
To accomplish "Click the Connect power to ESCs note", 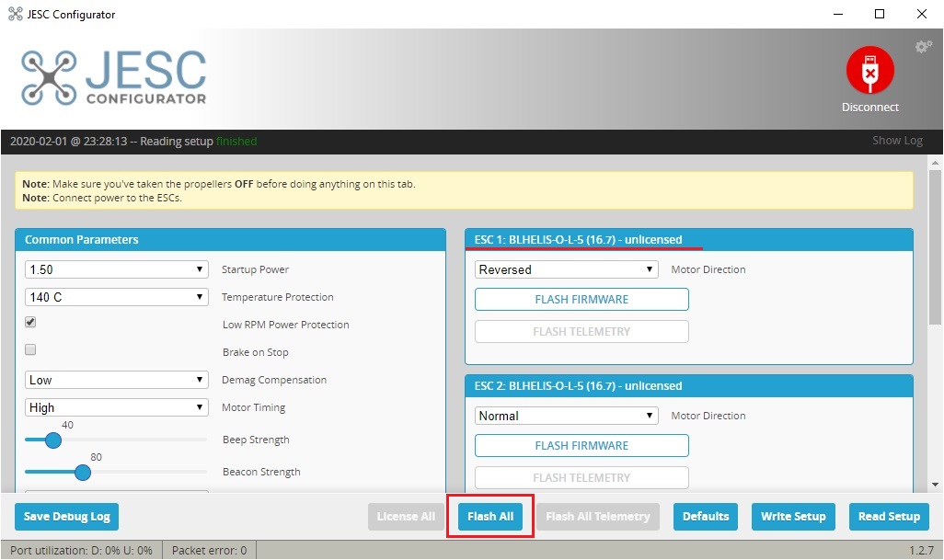I will pyautogui.click(x=102, y=198).
